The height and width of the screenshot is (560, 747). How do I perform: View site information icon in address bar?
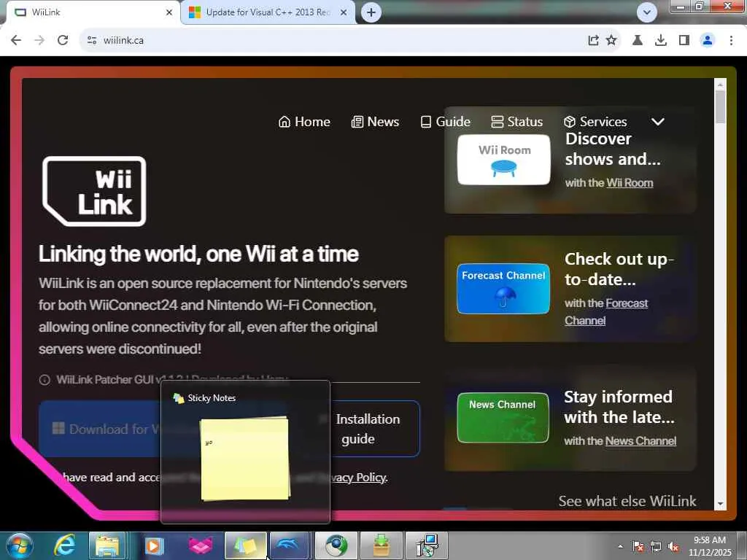pyautogui.click(x=92, y=41)
